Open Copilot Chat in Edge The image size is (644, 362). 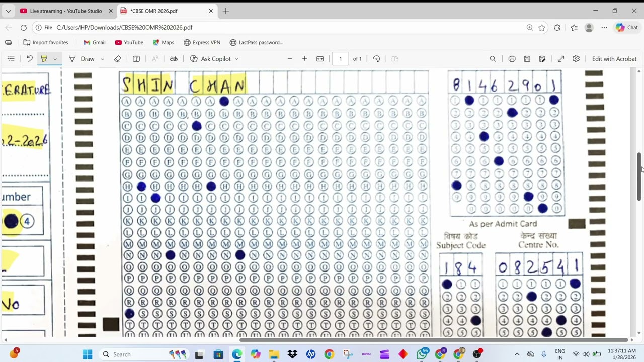(x=626, y=28)
